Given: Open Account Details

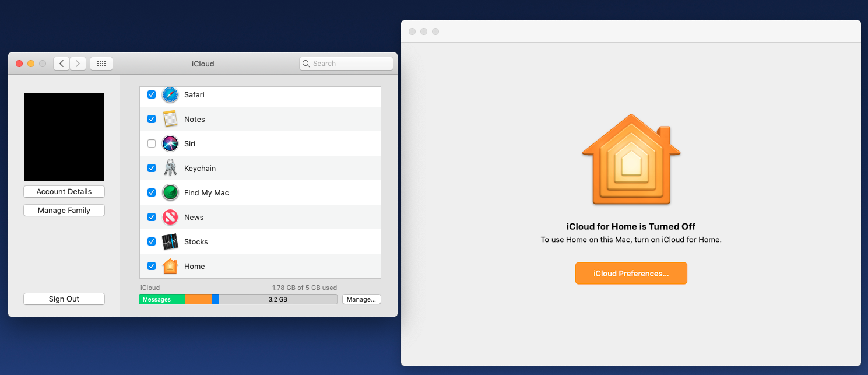Looking at the screenshot, I should point(64,191).
